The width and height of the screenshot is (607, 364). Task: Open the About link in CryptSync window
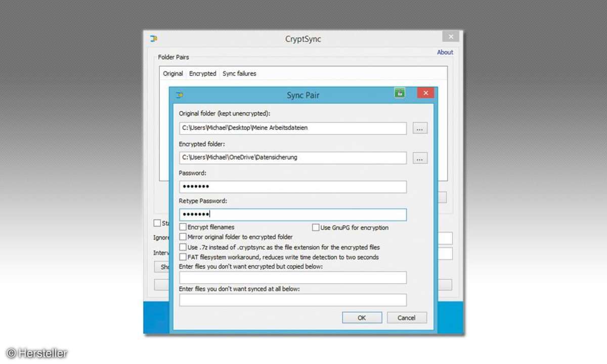tap(445, 52)
